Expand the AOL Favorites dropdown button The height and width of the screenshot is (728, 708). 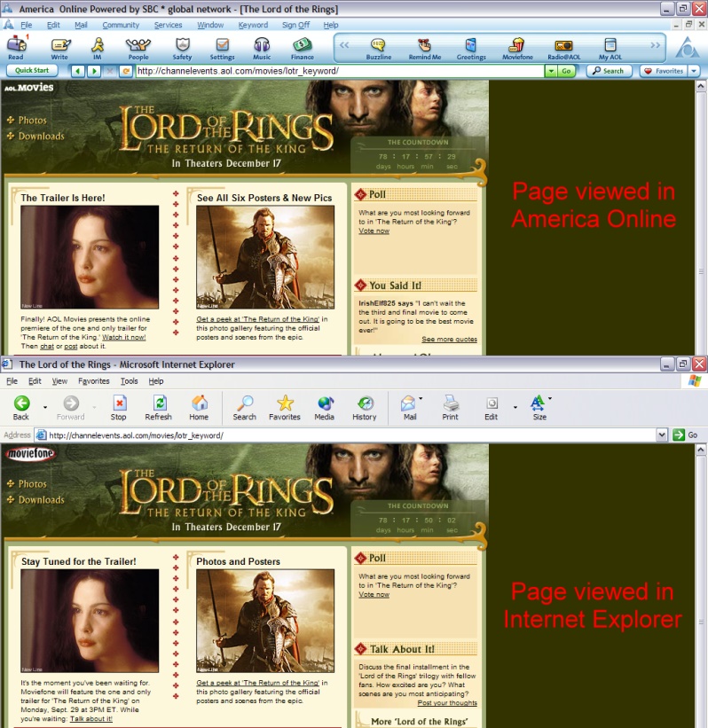(x=693, y=71)
